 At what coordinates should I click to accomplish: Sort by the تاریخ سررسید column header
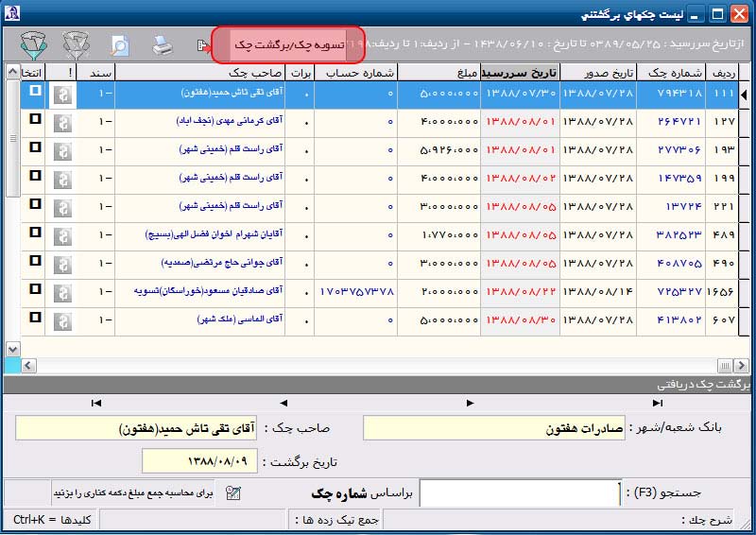click(520, 73)
